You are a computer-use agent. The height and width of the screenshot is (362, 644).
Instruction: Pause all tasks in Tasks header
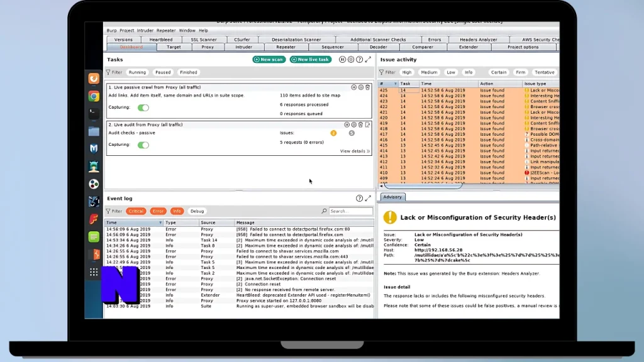[x=342, y=60]
